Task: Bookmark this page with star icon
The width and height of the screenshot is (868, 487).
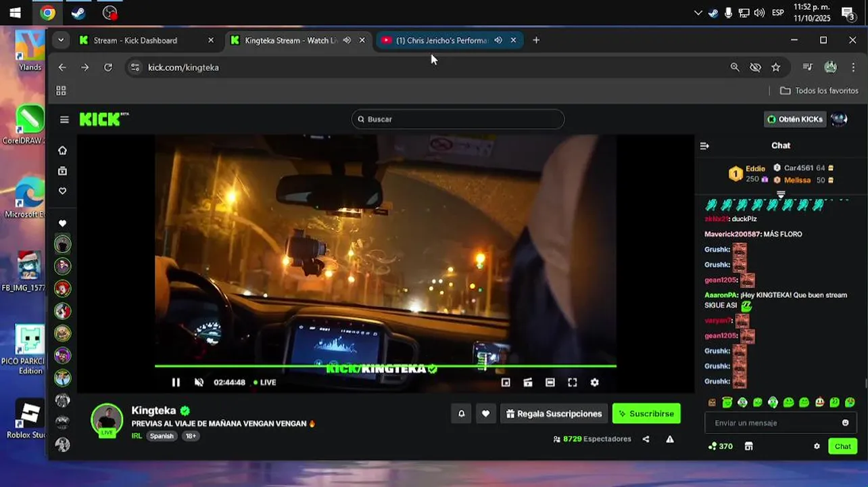Action: (776, 67)
